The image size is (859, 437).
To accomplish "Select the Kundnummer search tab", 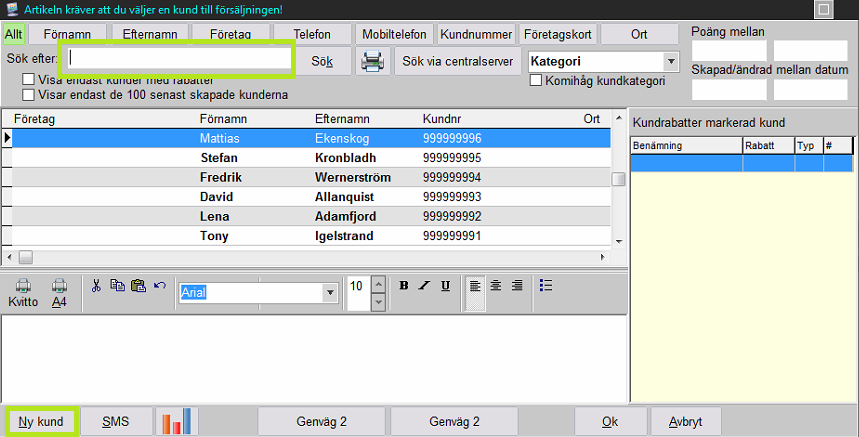I will pos(477,34).
